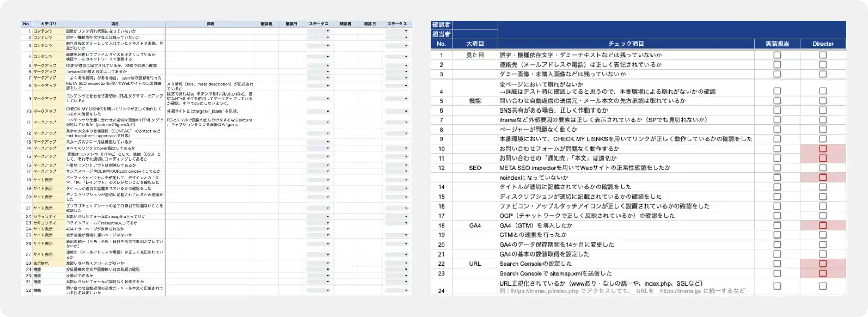The height and width of the screenshot is (317, 868).
Task: Check Directer box for row 2 連絡先 item
Action: click(x=823, y=65)
